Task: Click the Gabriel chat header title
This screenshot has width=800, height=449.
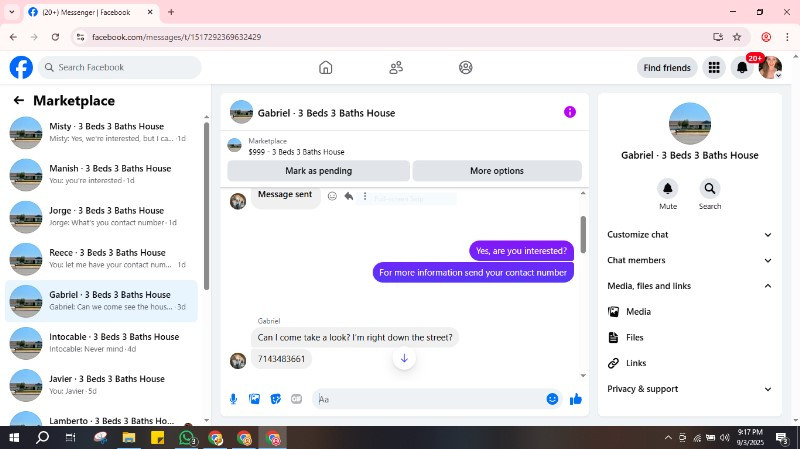Action: point(326,113)
